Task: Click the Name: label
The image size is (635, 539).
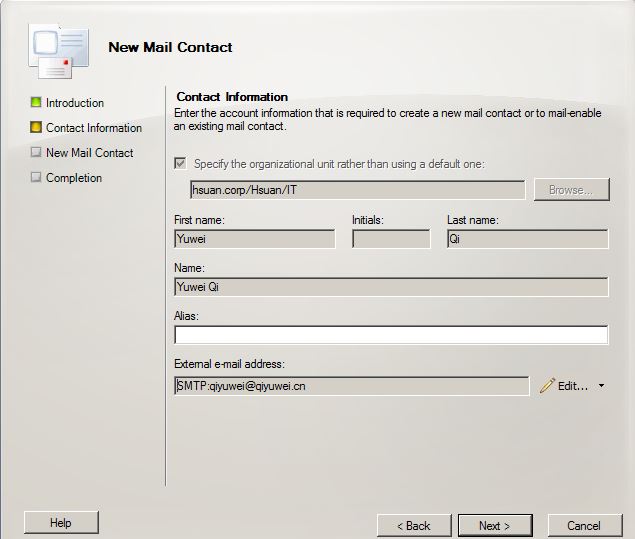Action: tap(190, 268)
